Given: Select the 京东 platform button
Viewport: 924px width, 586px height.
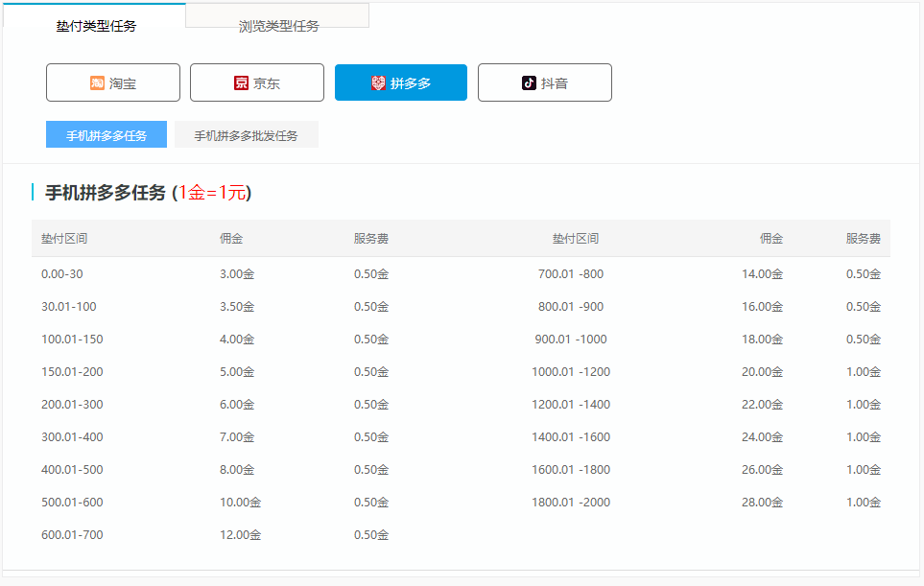Looking at the screenshot, I should 257,82.
